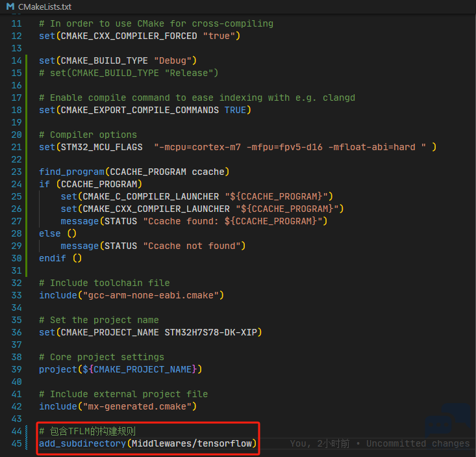Click the Chinese TFLM build rules comment
The width and height of the screenshot is (476, 457).
(88, 432)
